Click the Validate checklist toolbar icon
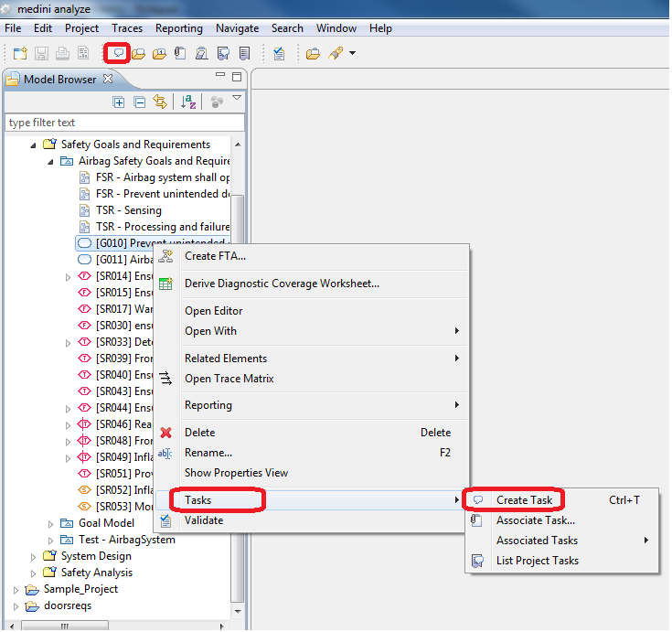This screenshot has height=632, width=672. coord(278,54)
